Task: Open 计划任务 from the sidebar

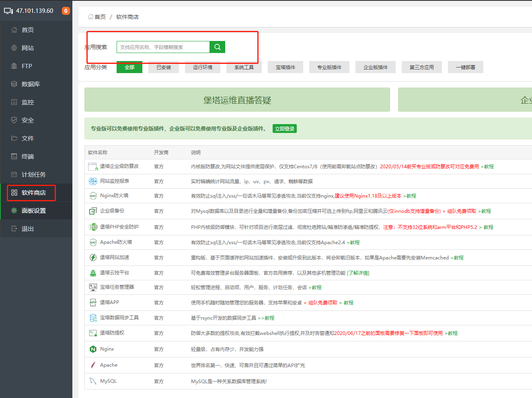Action: click(x=33, y=175)
